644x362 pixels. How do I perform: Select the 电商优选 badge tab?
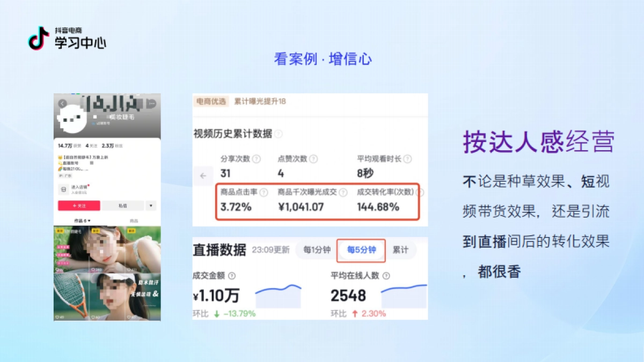(211, 100)
